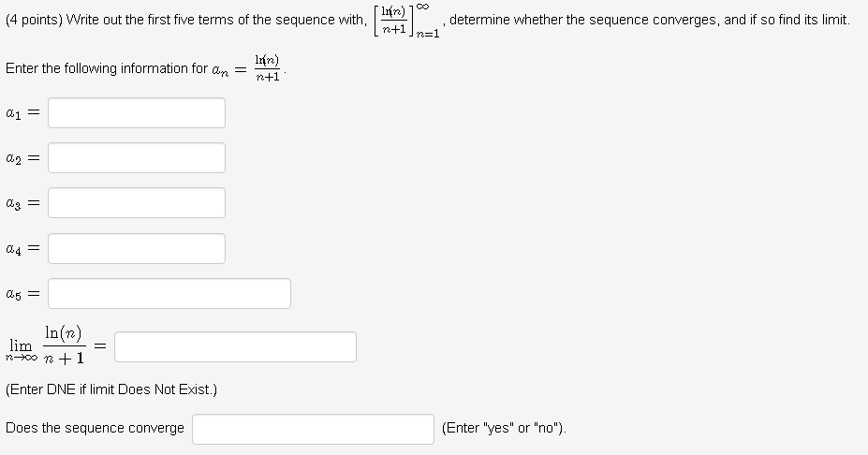The height and width of the screenshot is (455, 868).
Task: Click the sequence converge answer box
Action: 313,429
